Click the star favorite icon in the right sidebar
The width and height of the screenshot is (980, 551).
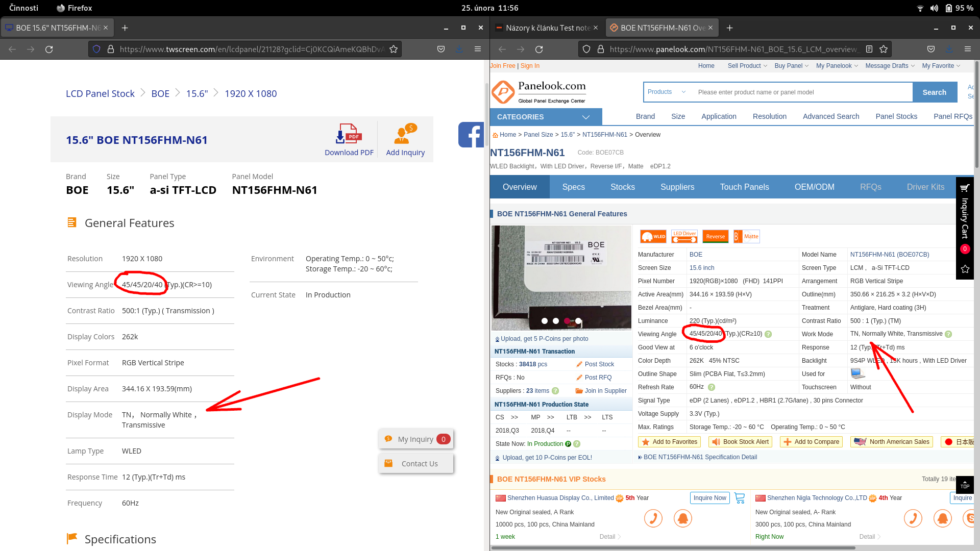[x=965, y=269]
